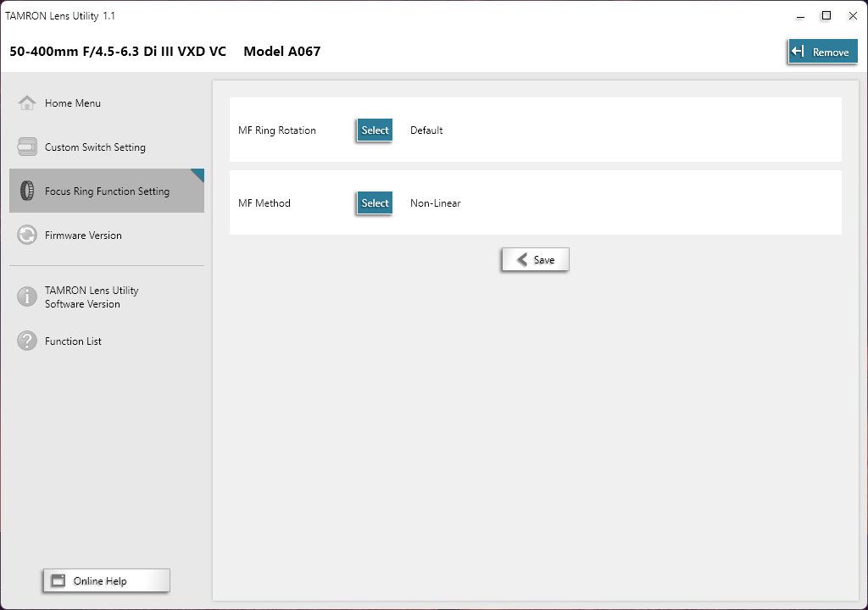
Task: Click the MF Method label
Action: tap(264, 203)
